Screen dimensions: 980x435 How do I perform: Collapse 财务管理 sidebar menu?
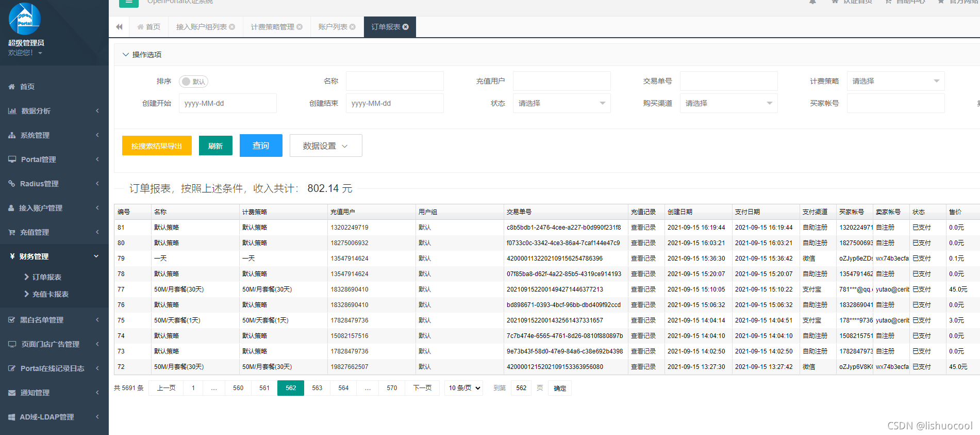pos(54,256)
